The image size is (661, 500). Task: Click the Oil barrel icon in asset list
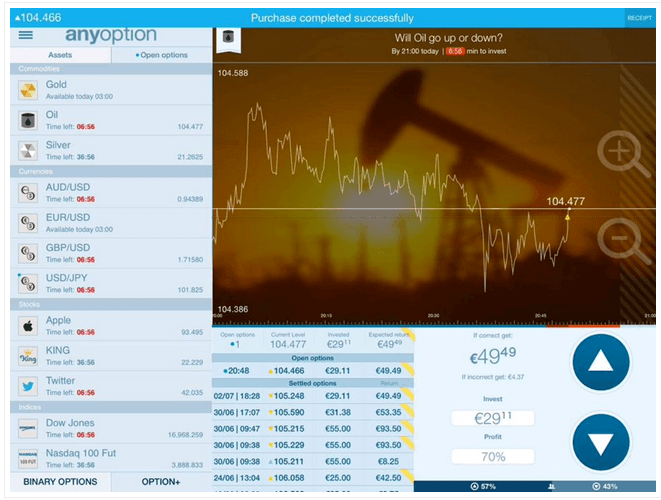click(28, 121)
